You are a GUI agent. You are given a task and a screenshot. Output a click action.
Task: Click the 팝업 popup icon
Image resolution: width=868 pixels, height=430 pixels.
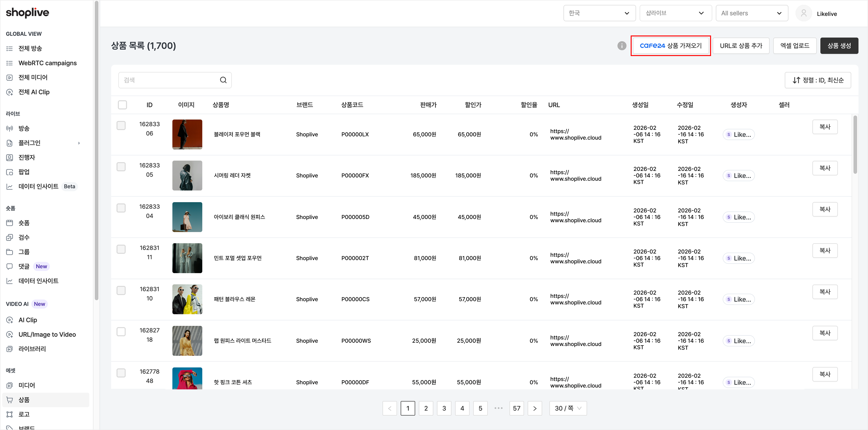click(9, 172)
